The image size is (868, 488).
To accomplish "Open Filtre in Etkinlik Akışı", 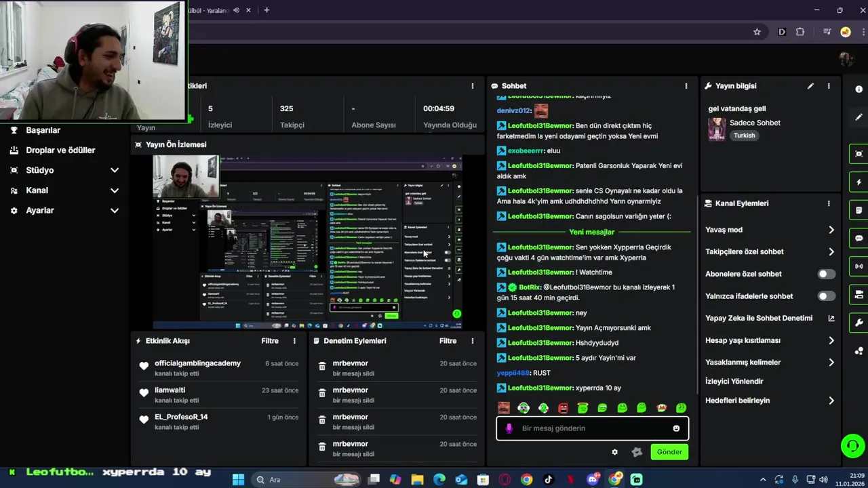I will coord(270,341).
